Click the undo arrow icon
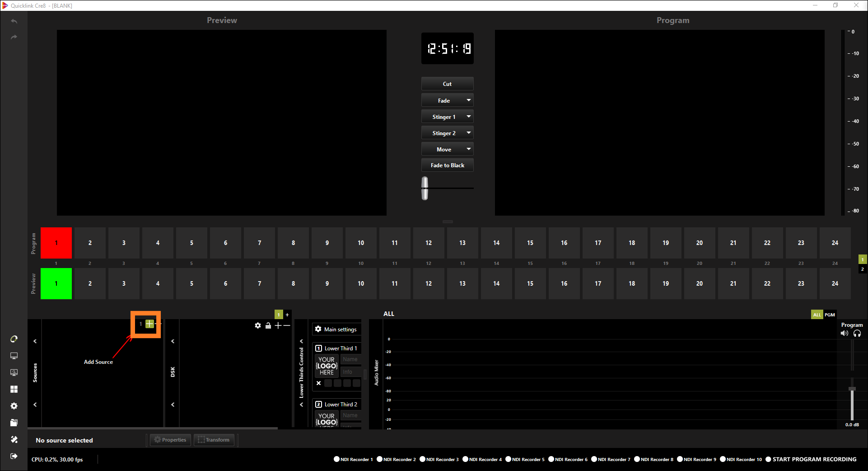This screenshot has width=868, height=471. click(14, 21)
